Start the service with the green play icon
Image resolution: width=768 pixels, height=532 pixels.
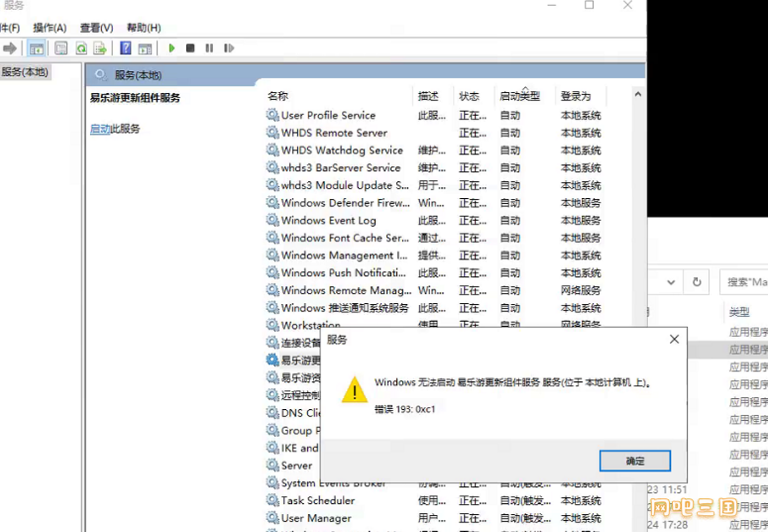click(x=171, y=48)
